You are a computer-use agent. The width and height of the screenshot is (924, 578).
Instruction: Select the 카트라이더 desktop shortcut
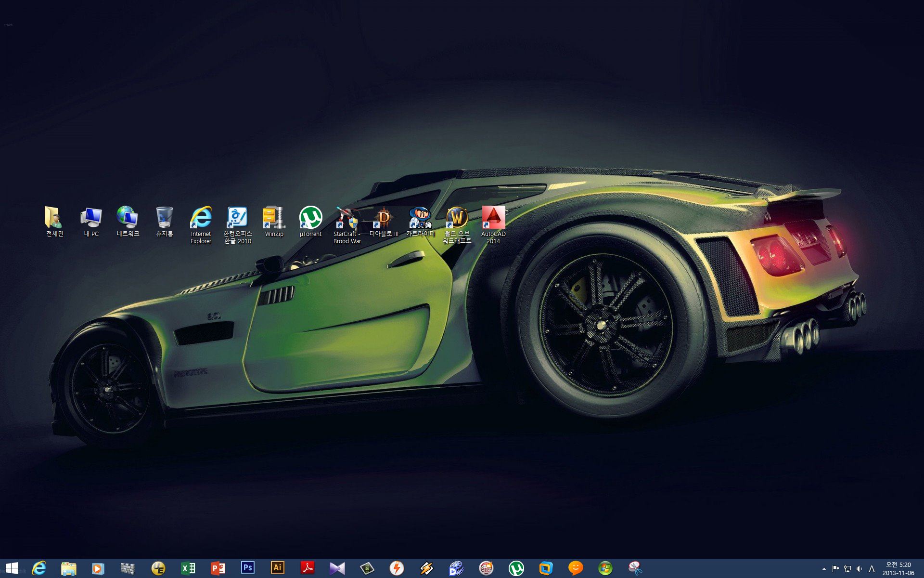[x=420, y=222]
